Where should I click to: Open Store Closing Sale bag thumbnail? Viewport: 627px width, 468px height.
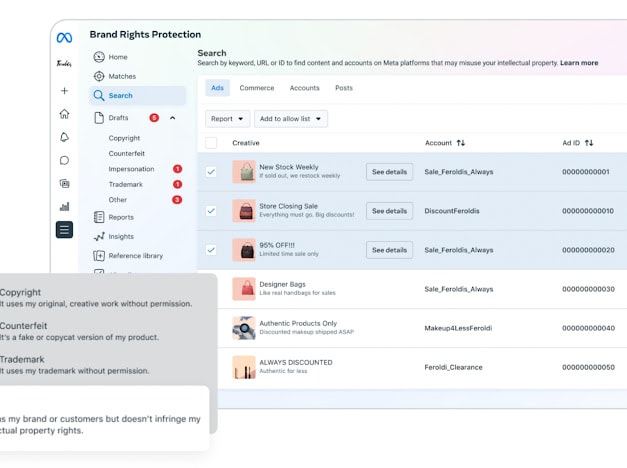pyautogui.click(x=244, y=211)
